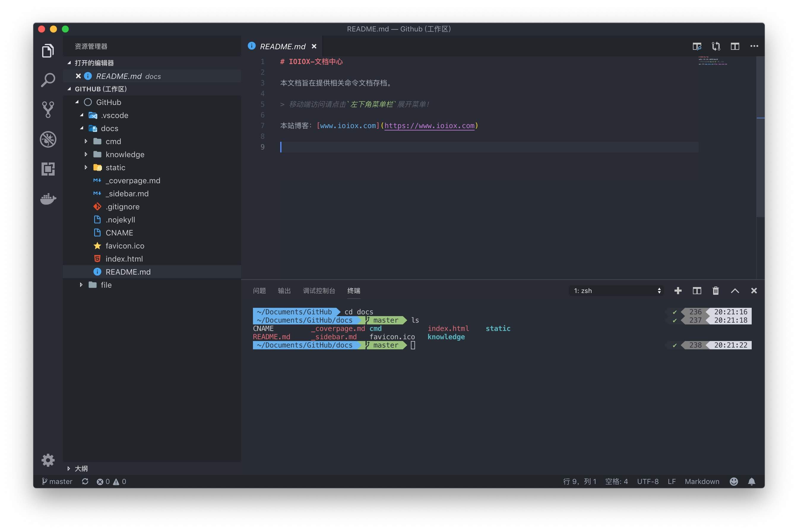This screenshot has height=532, width=798.
Task: Open the Docker view icon
Action: (48, 199)
